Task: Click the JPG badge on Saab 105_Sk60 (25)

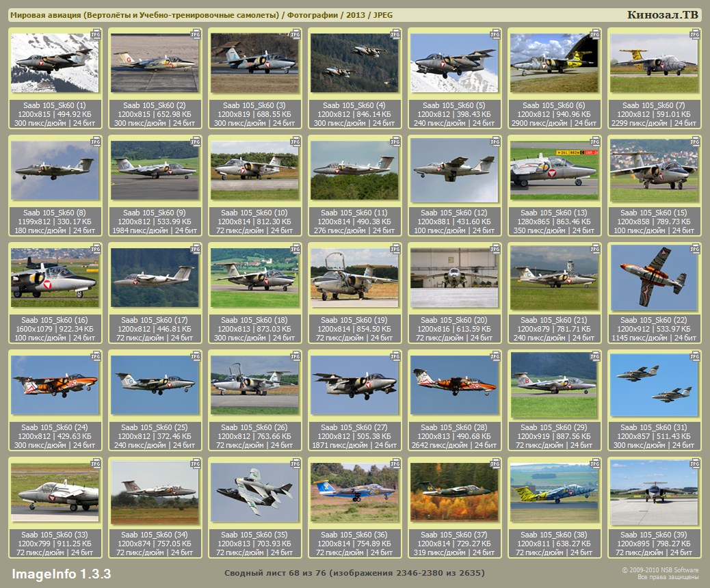Action: coord(196,357)
